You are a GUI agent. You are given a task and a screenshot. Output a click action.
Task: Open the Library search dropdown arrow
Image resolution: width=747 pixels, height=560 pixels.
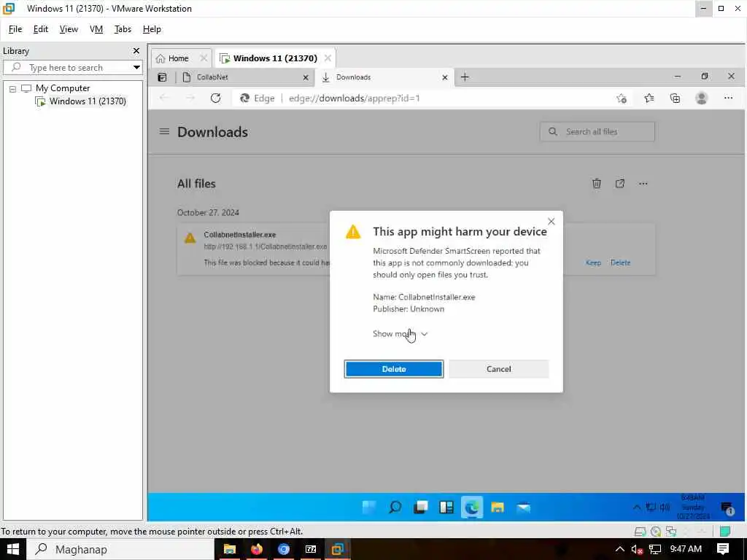(136, 68)
